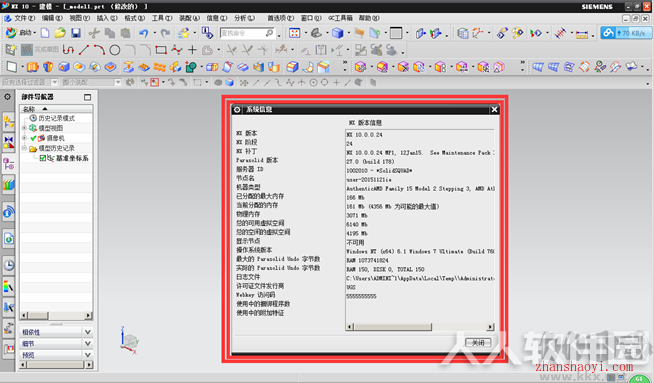This screenshot has width=654, height=383.
Task: Select the Rectangle sketch tool
Action: (x=161, y=50)
